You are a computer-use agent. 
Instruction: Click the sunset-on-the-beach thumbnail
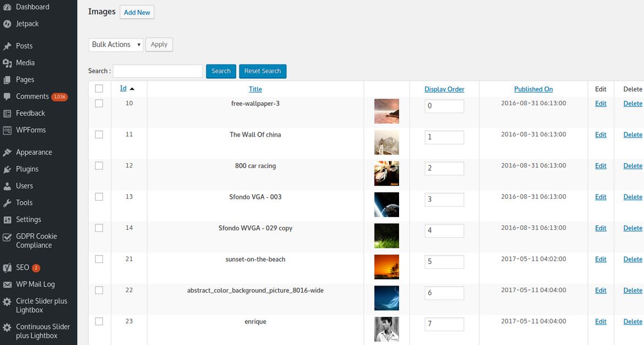[386, 267]
